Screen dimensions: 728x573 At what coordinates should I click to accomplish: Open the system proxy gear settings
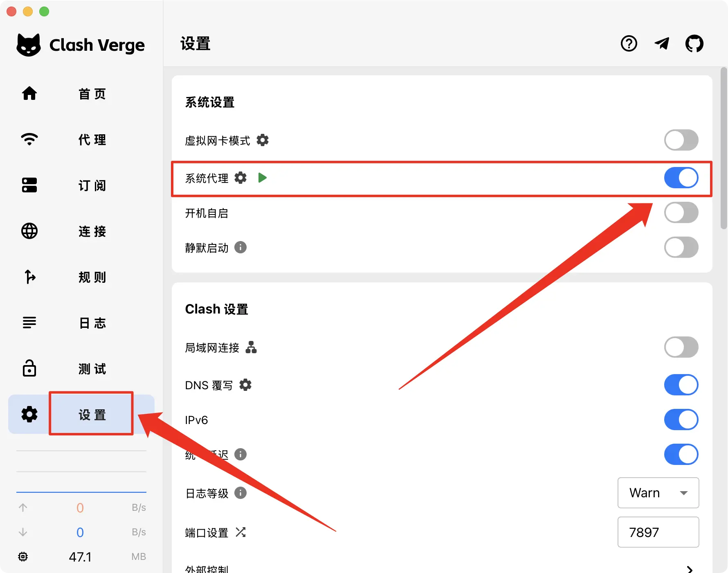pos(240,178)
